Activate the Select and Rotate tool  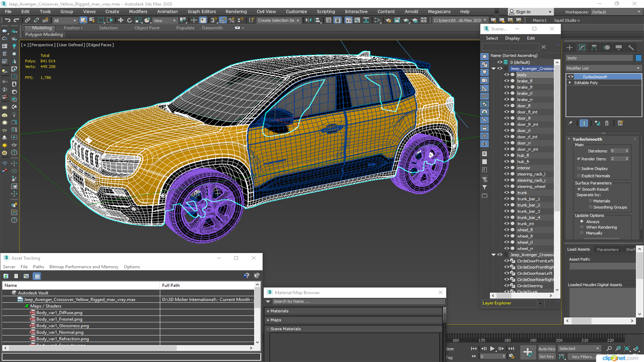pos(129,20)
